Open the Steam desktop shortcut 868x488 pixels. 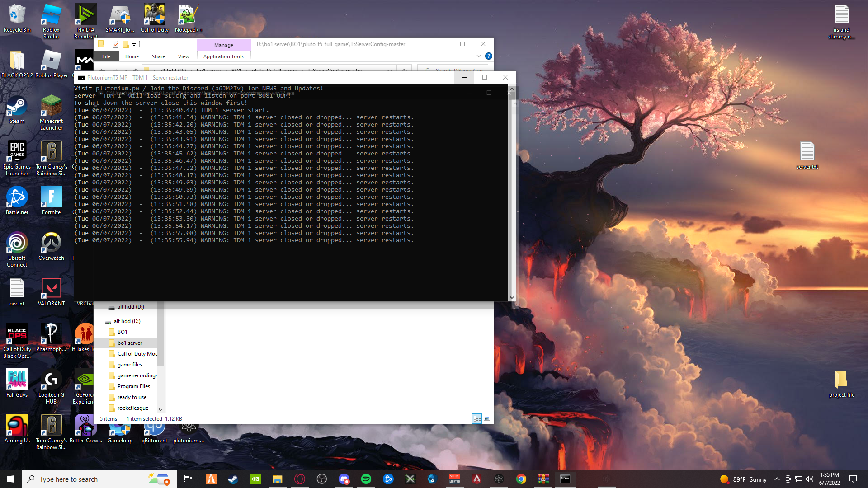tap(17, 110)
